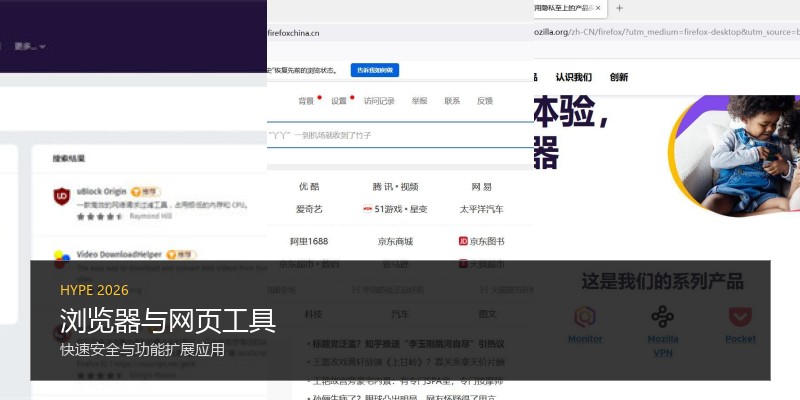Click the child photo on the Mozilla page
The image size is (800, 400).
click(x=736, y=156)
